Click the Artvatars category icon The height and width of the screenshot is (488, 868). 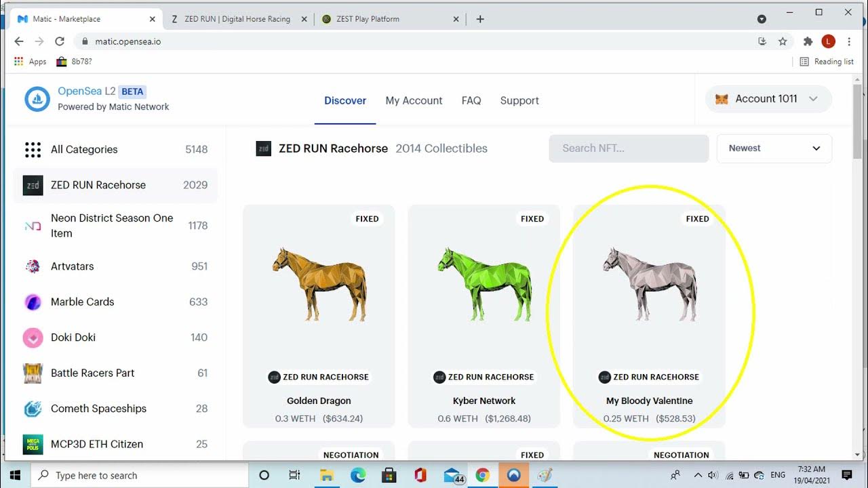click(33, 266)
